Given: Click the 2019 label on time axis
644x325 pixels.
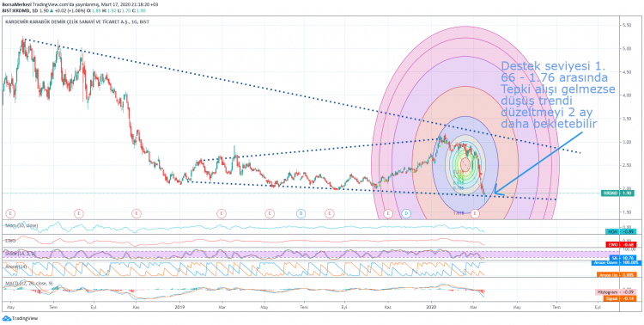Looking at the screenshot, I should [179, 307].
